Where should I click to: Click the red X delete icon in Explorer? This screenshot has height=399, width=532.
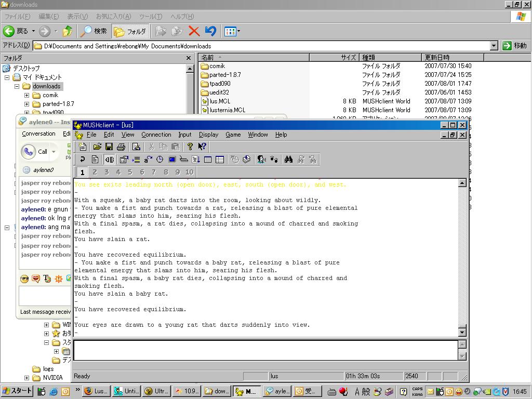coord(194,31)
